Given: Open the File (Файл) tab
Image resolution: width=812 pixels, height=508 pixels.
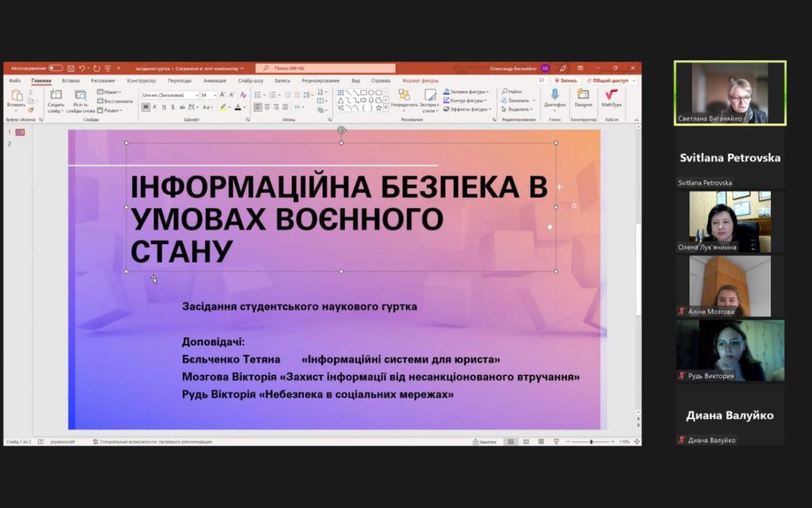Looking at the screenshot, I should point(15,81).
